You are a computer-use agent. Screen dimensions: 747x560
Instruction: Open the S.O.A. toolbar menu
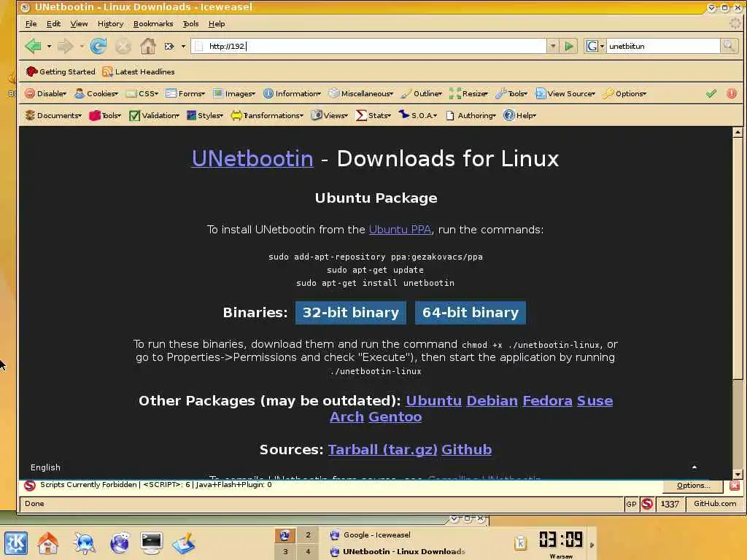point(418,115)
